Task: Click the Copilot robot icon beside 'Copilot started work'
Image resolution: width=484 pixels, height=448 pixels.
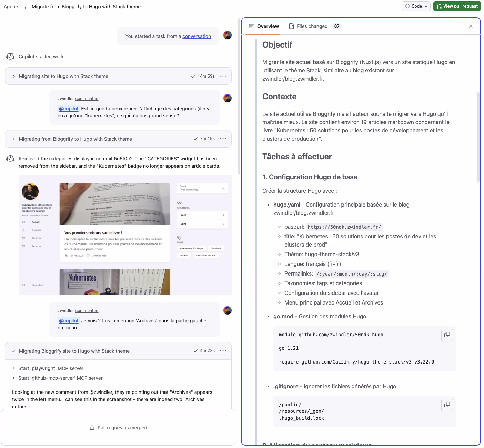Action: tap(10, 56)
